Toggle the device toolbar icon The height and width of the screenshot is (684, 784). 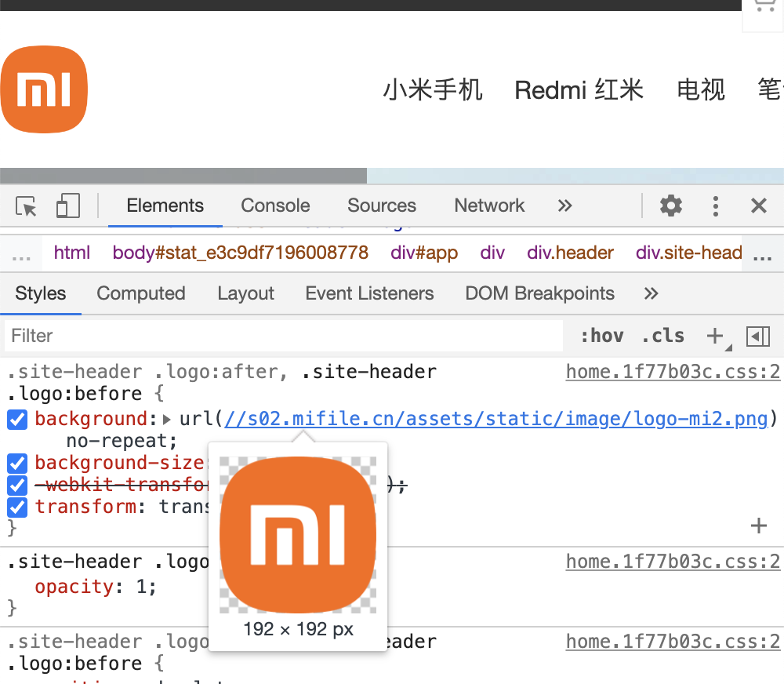click(x=68, y=206)
